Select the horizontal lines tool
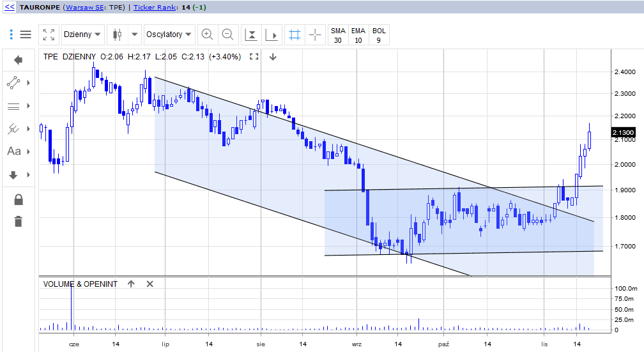 [13, 107]
